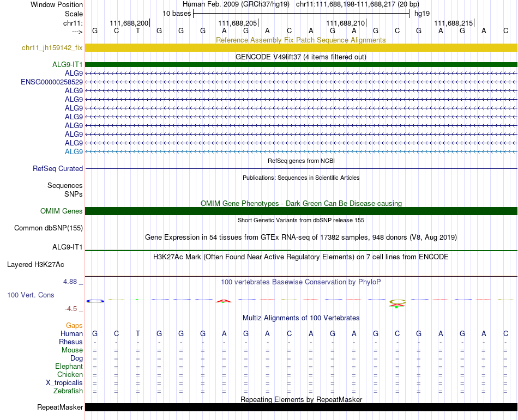Open the GTEx Gene Expression track title

click(x=300, y=237)
